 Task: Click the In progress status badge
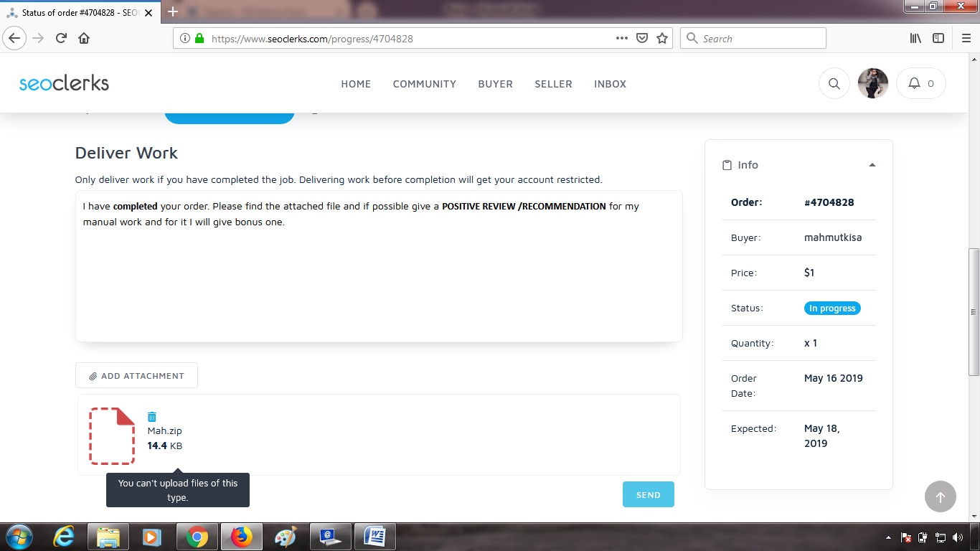tap(832, 308)
